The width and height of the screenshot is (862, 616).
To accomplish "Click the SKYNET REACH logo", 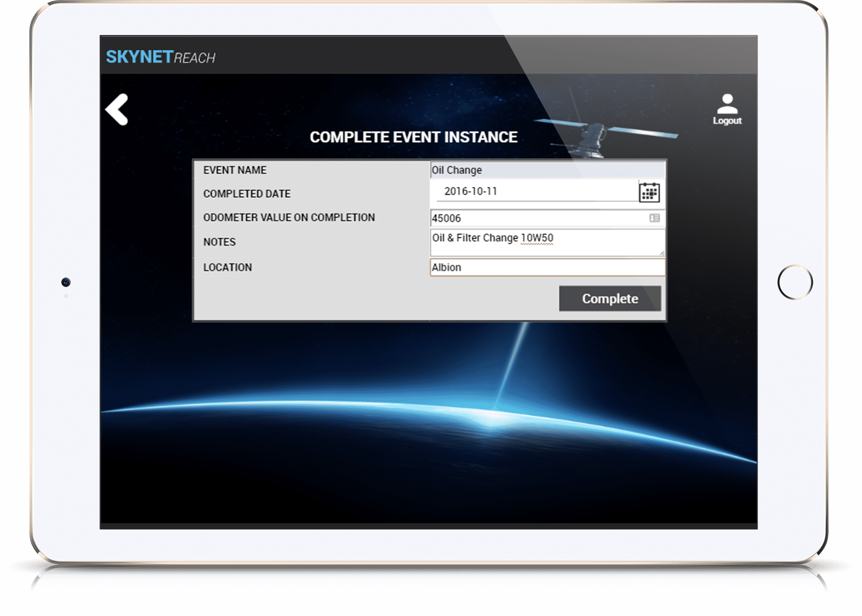I will pos(160,57).
